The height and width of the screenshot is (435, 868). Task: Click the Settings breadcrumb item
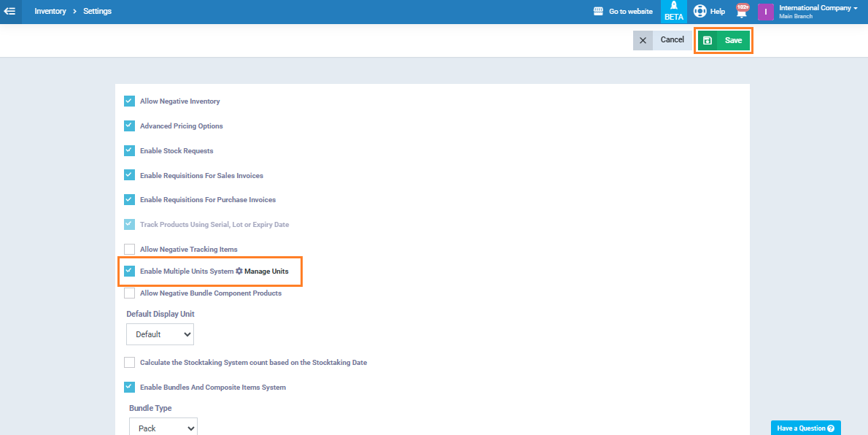(97, 12)
